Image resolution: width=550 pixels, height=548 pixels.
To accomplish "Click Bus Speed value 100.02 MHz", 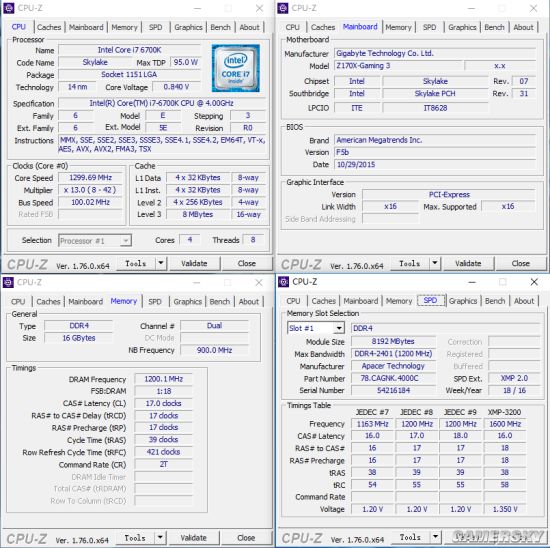I will click(90, 202).
